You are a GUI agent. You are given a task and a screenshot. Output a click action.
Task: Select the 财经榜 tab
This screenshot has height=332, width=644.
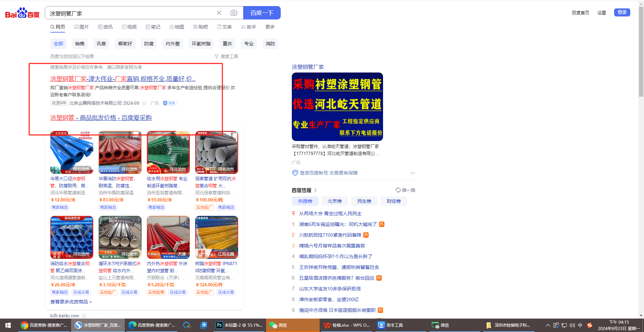[x=394, y=201]
